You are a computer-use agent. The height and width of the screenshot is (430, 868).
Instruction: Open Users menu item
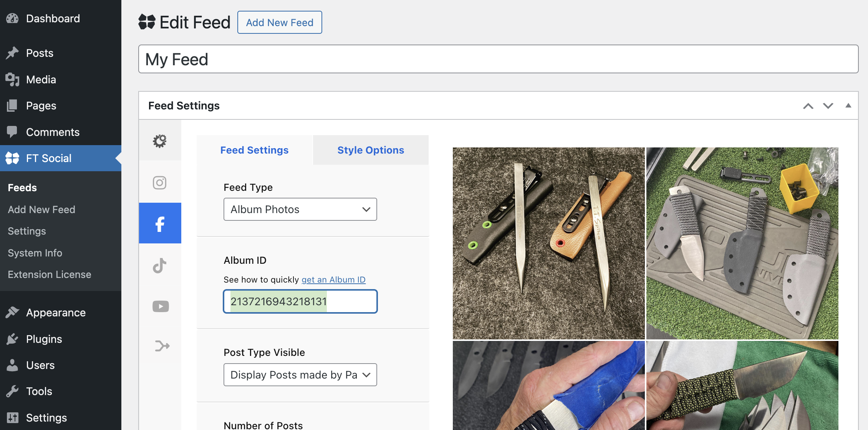pyautogui.click(x=61, y=365)
